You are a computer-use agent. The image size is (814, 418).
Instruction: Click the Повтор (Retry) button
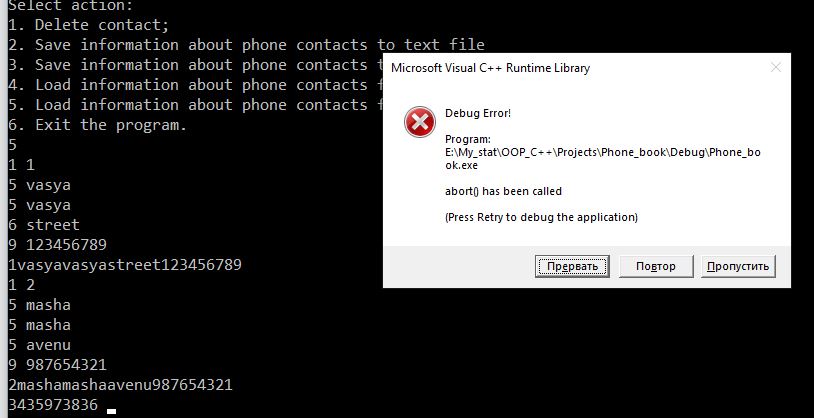pos(656,266)
